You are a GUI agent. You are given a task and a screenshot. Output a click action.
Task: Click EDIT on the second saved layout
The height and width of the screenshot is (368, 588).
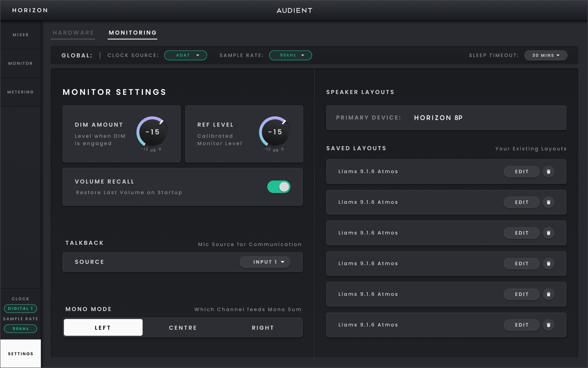point(521,202)
